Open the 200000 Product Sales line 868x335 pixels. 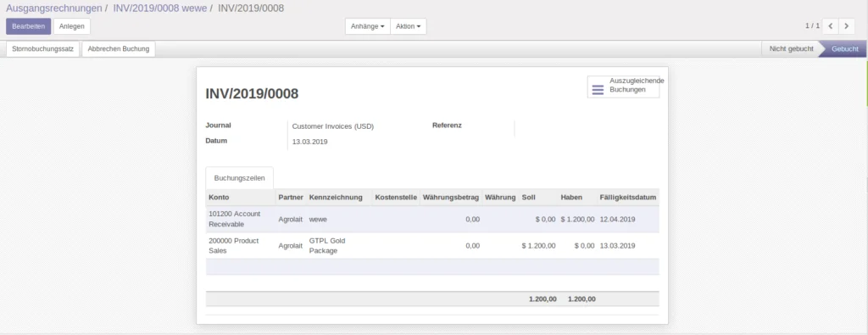pos(432,245)
